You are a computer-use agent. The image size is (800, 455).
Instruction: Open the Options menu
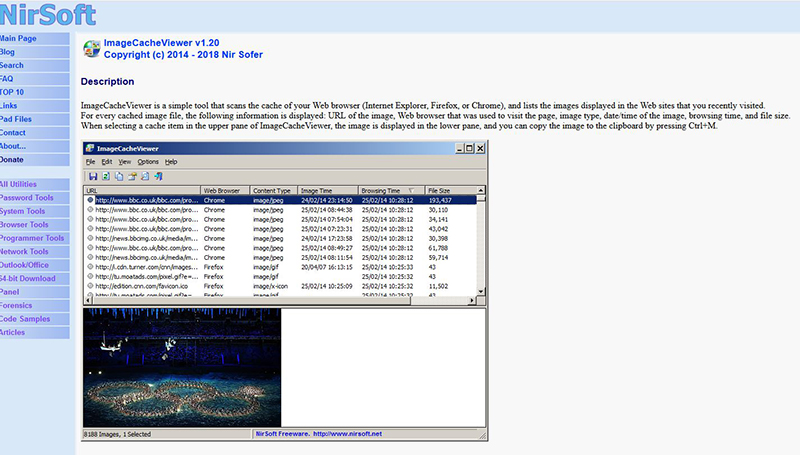click(x=148, y=162)
